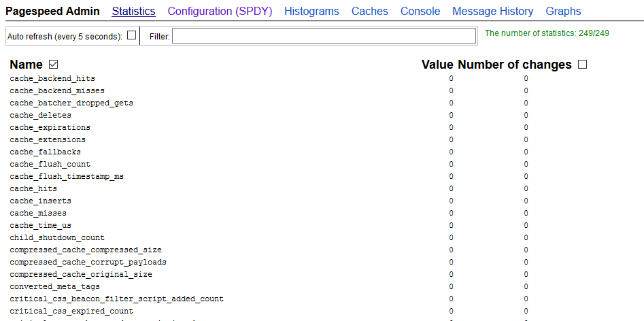Select the cache_backend_hits statistic row
644x321 pixels.
coord(52,79)
